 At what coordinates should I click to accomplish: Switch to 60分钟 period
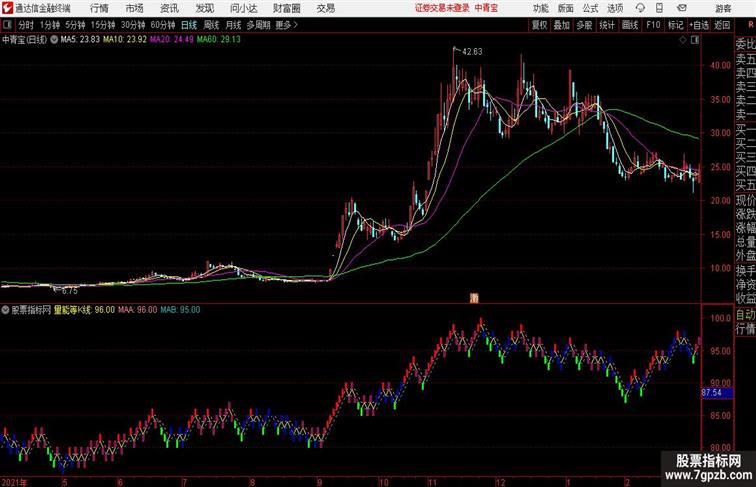coord(163,25)
